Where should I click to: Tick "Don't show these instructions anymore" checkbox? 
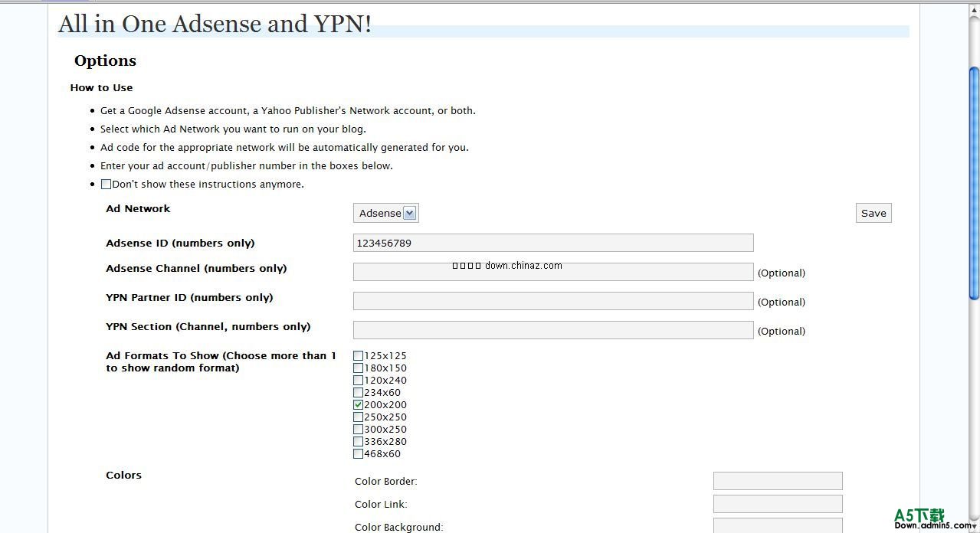tap(106, 185)
